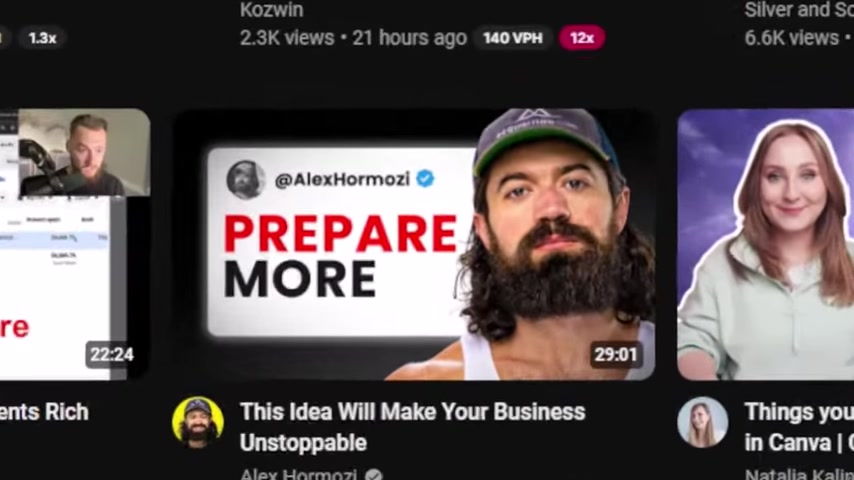
Task: Click the '6.6K views' metadata text
Action: tap(791, 38)
